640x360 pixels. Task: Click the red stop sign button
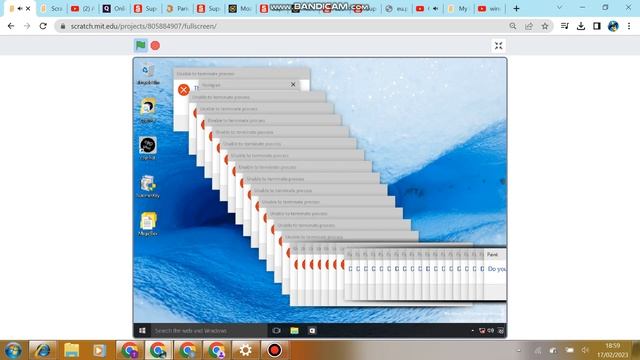coord(155,46)
